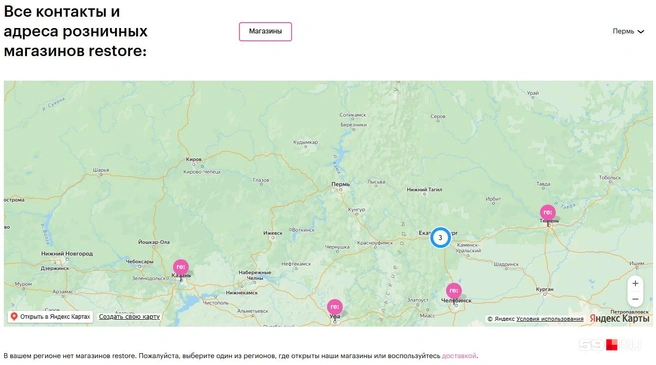Click the Шадринск label on map

click(506, 264)
